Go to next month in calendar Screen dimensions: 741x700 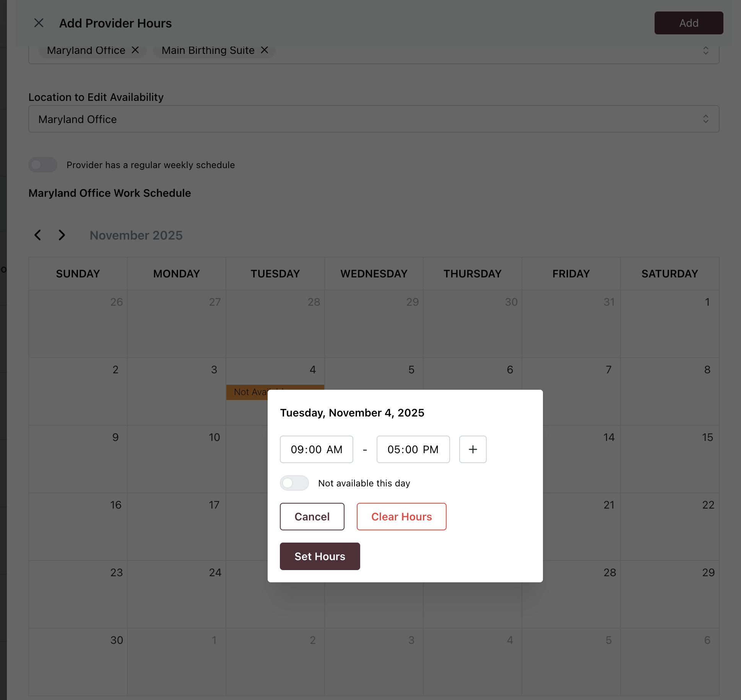62,235
